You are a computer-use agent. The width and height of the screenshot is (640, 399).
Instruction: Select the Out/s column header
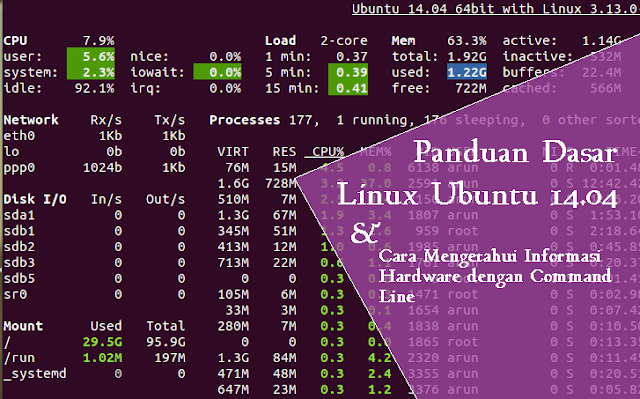point(165,199)
